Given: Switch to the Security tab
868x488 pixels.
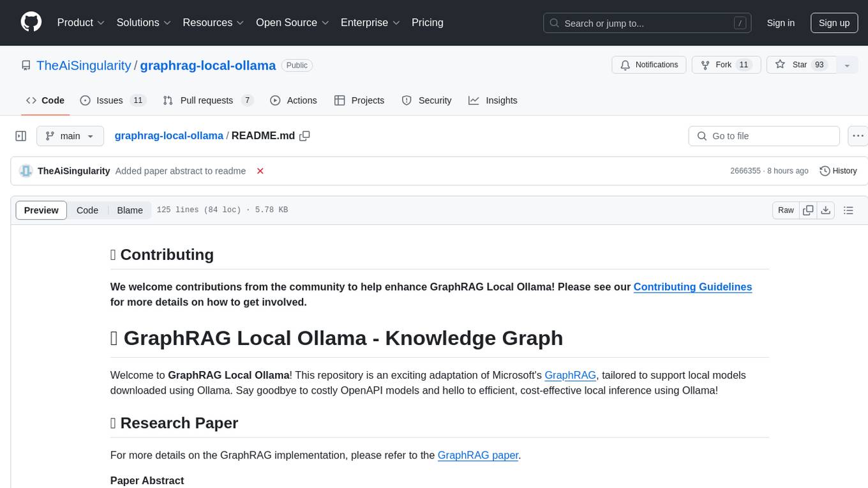Looking at the screenshot, I should (x=427, y=100).
